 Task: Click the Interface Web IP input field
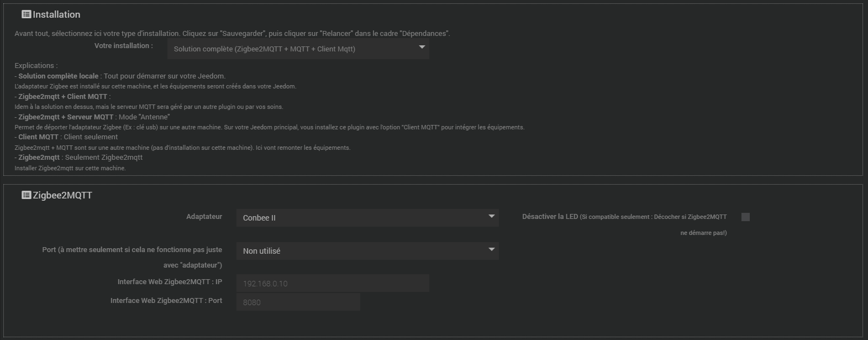(332, 284)
